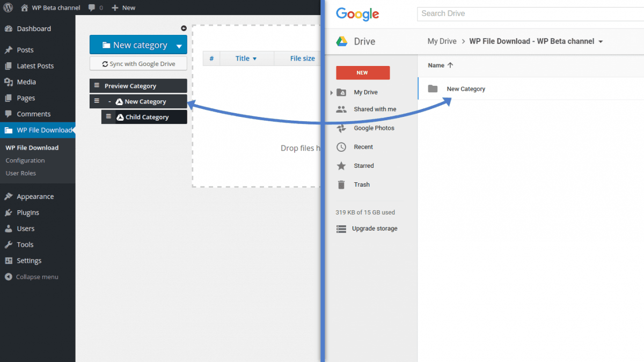Open Configuration submenu item
Screen dimensions: 644x362
point(25,160)
